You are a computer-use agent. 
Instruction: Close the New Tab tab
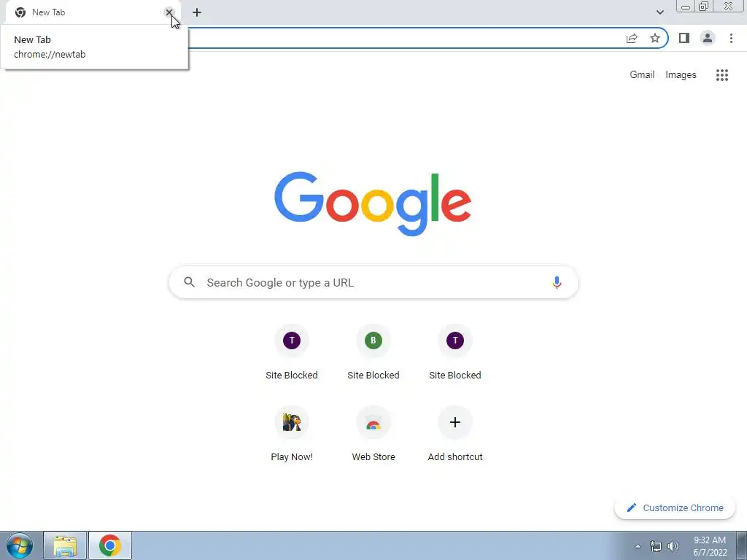[x=169, y=12]
